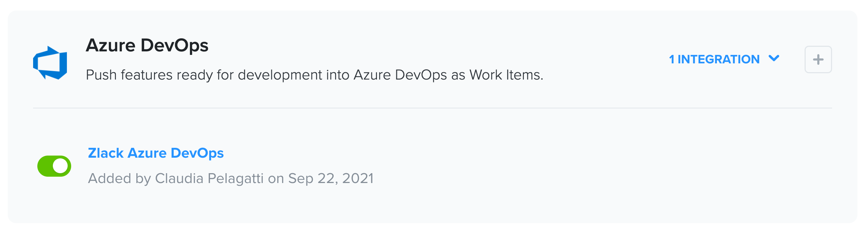Open the Zlack Azure DevOps integration link
Viewport: 868px width, 233px height.
click(x=156, y=153)
